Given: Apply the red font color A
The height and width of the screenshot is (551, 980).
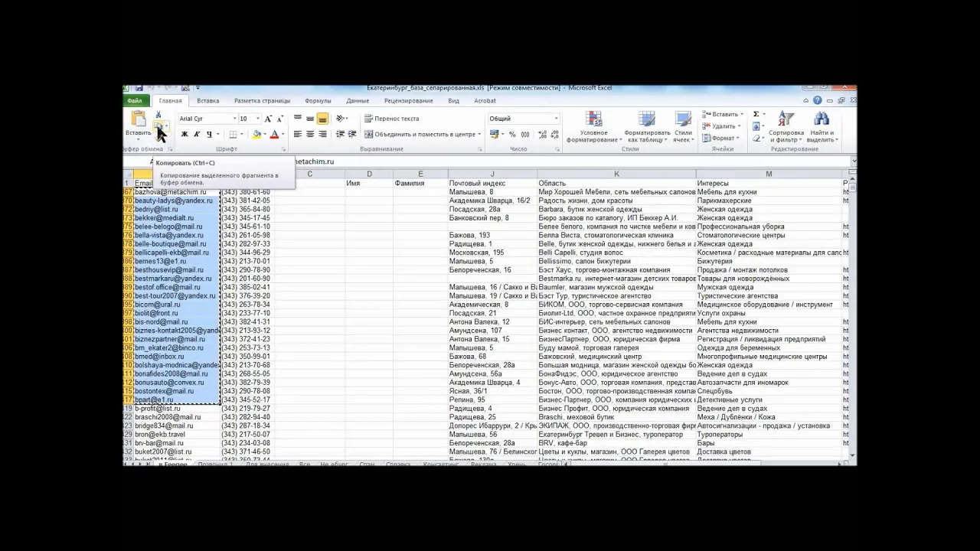Looking at the screenshot, I should tap(274, 135).
